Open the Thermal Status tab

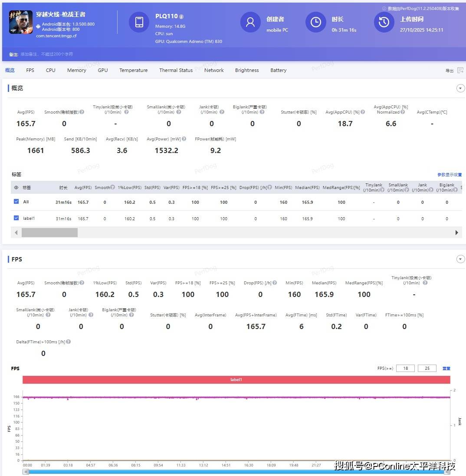(176, 70)
